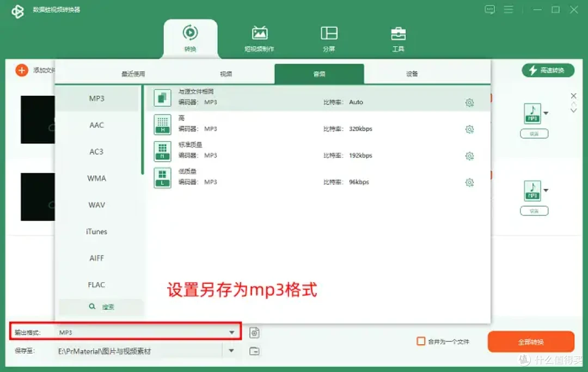
Task: Click the save path field E:\PrMaterial
Action: [139, 351]
